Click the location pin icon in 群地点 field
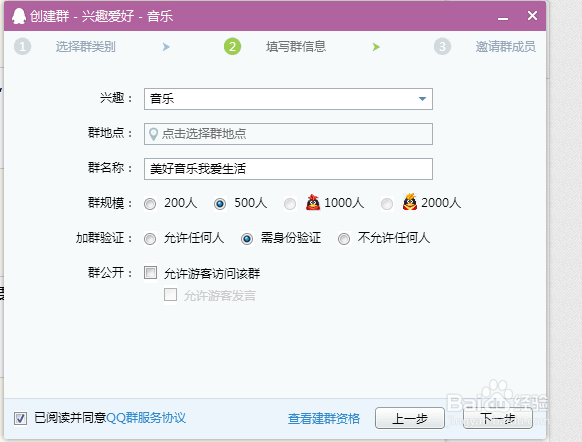582x442 pixels. point(153,134)
